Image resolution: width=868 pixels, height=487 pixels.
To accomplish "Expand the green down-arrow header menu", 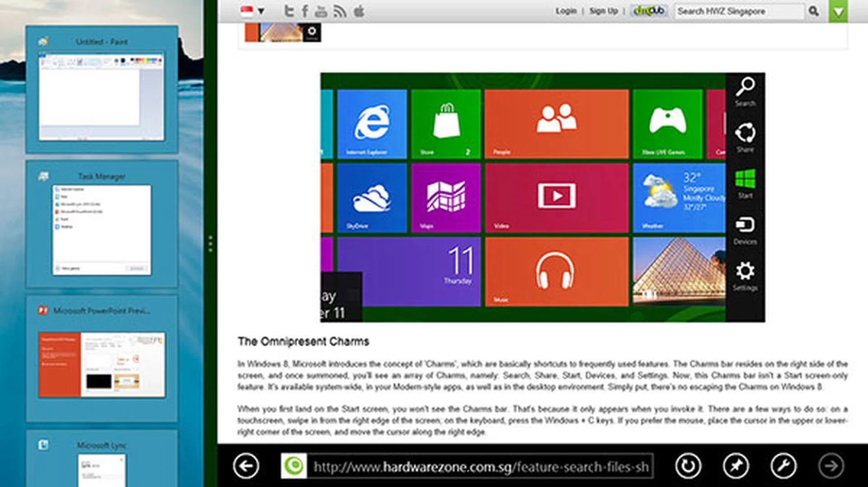I will 838,11.
